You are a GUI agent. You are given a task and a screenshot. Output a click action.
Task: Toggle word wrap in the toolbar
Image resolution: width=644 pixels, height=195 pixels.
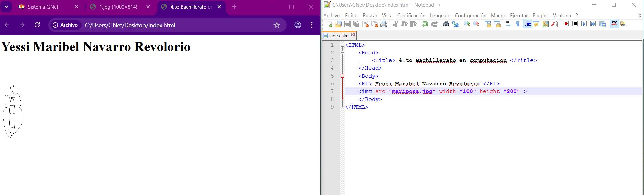[x=509, y=24]
